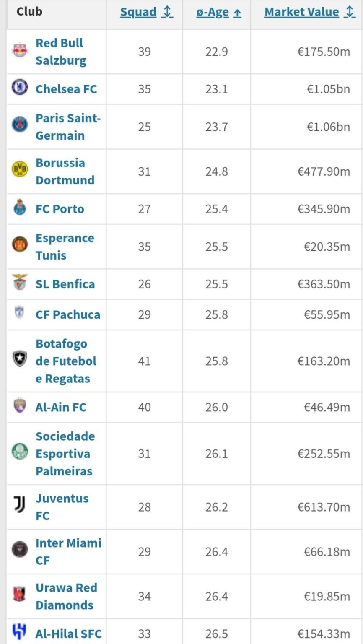Open the Esperance Tunis club page
This screenshot has height=644, width=363.
coord(65,246)
